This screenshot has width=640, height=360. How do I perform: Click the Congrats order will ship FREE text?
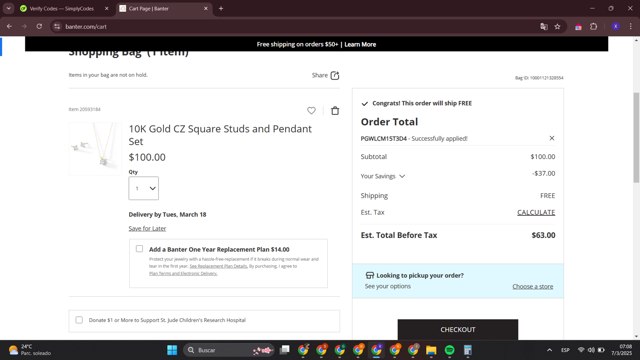click(x=422, y=103)
